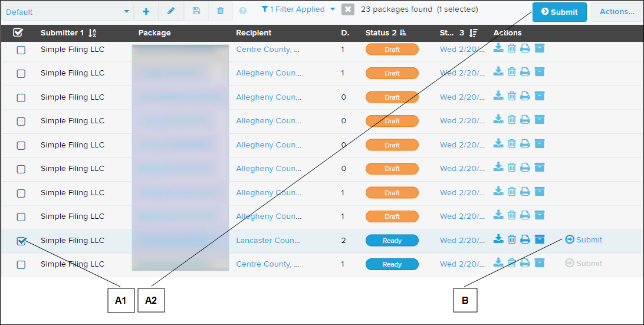Archive the Centre County Draft package
The height and width of the screenshot is (325, 644).
click(539, 48)
